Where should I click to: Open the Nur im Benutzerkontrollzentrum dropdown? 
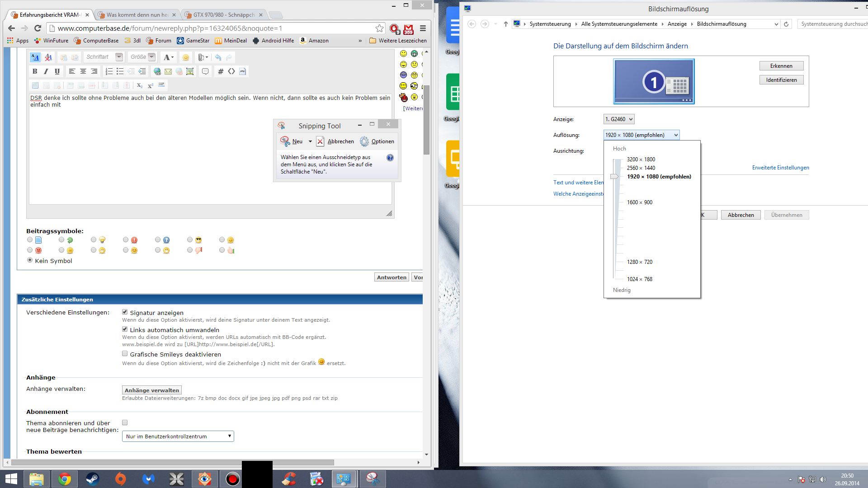(178, 436)
